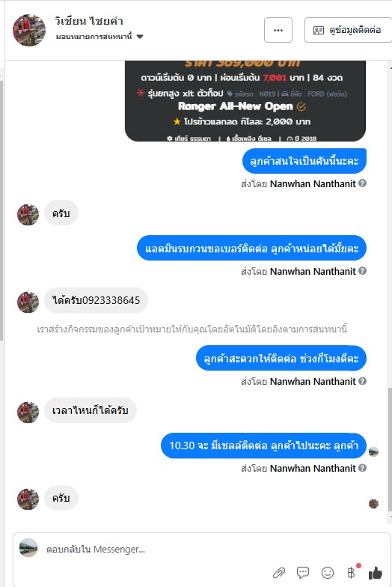392x587 pixels.
Task: Click customer name วิเชียน ไชยคำ
Action: pyautogui.click(x=88, y=21)
